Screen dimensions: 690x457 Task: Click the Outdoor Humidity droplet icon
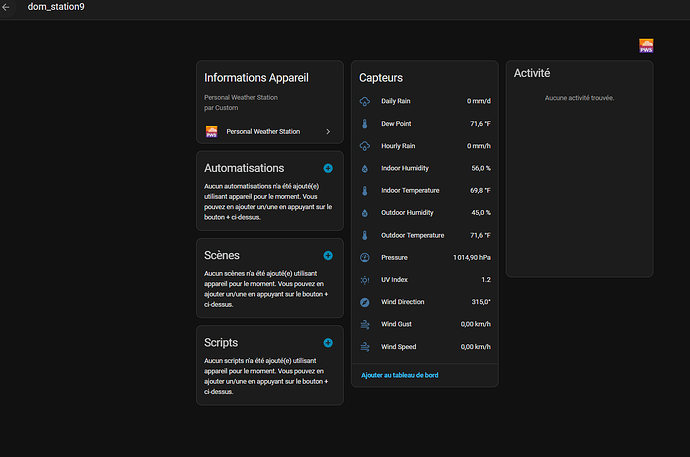(365, 213)
